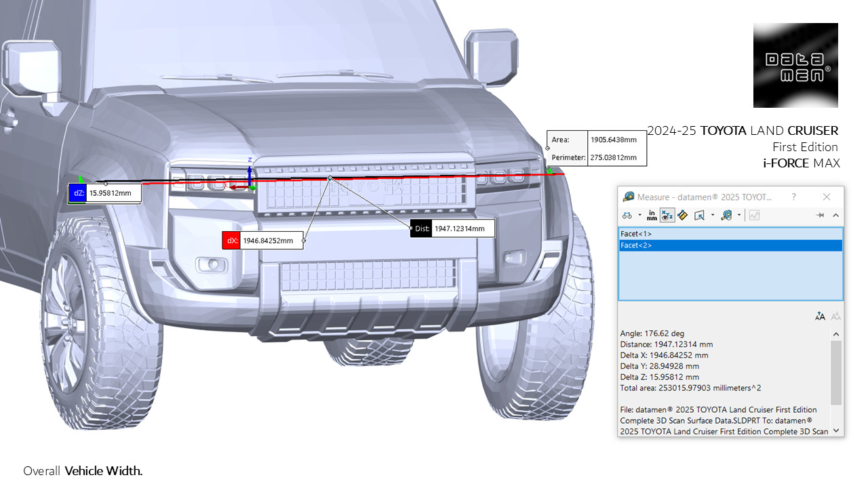Click the 'Overall Vehicle Width.' caption
Image resolution: width=868 pixels, height=488 pixels.
tap(83, 470)
